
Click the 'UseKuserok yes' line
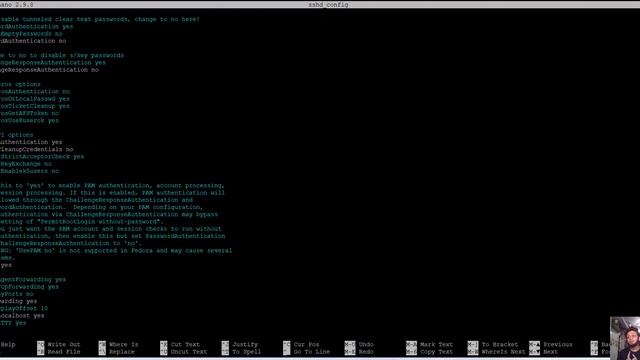29,120
